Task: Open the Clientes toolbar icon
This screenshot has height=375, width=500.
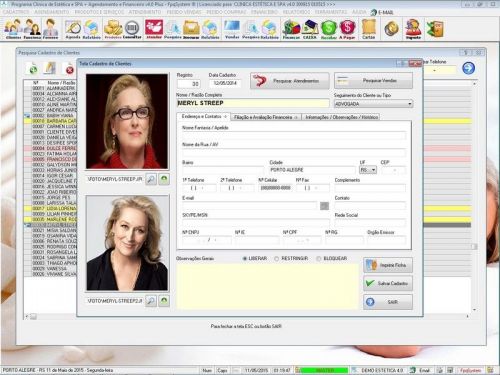Action: tap(13, 29)
